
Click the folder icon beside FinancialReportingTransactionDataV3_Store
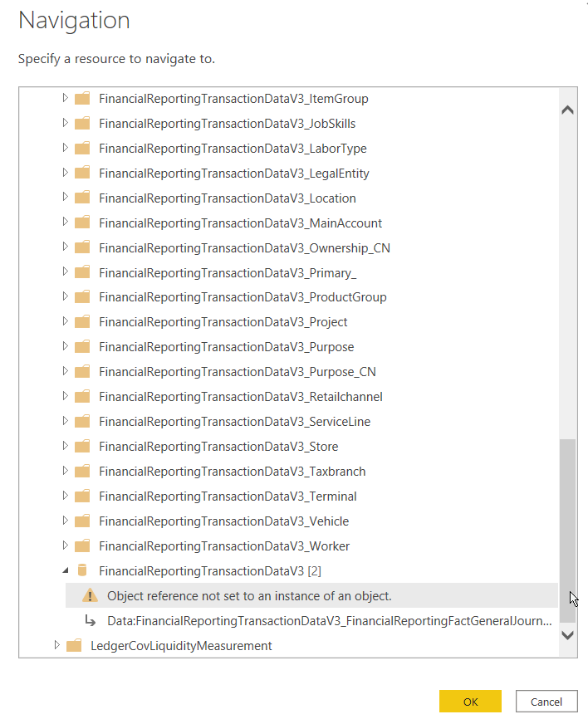[82, 447]
